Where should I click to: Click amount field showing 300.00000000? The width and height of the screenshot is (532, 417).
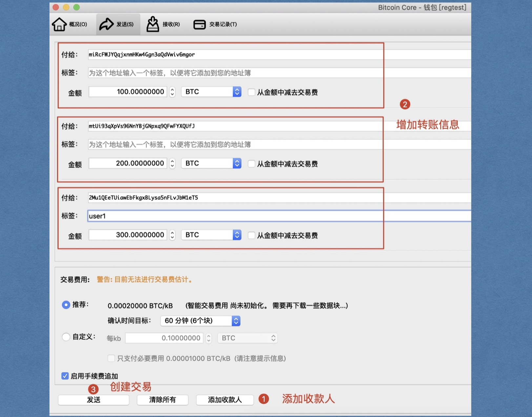point(128,235)
